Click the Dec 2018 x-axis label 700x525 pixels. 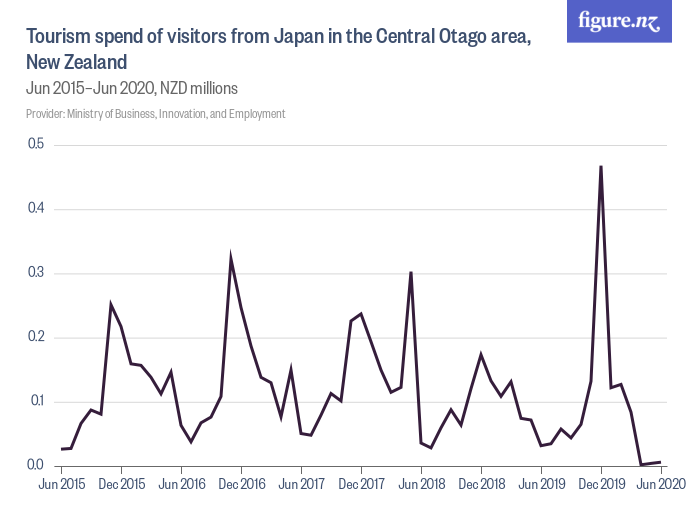(x=481, y=484)
